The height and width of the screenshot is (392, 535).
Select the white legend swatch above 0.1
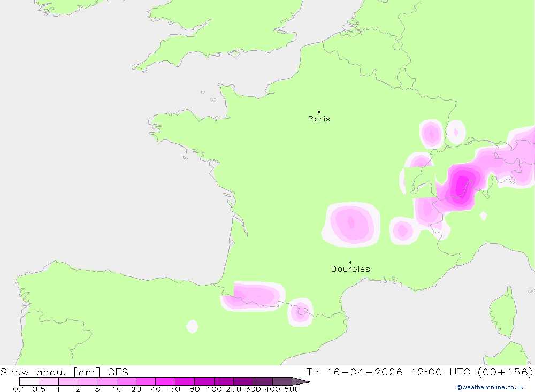coord(29,381)
